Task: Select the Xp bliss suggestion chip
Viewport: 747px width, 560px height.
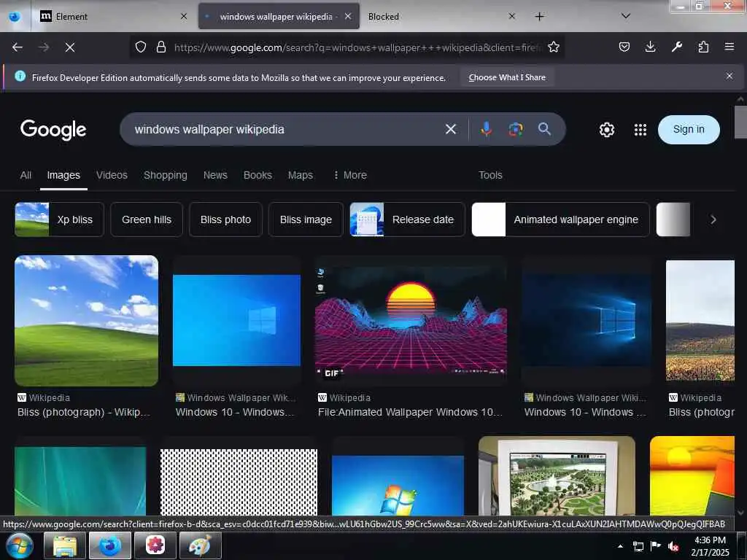Action: [59, 219]
